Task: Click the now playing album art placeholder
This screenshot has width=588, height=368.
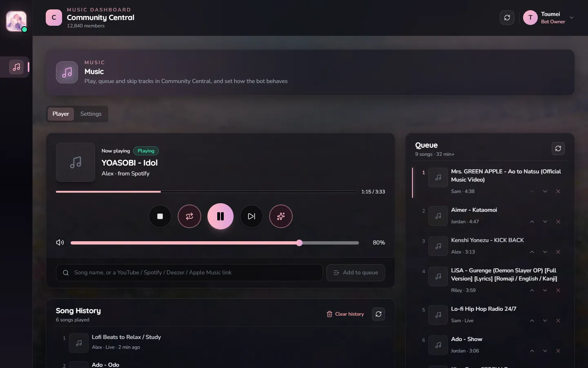Action: (76, 162)
